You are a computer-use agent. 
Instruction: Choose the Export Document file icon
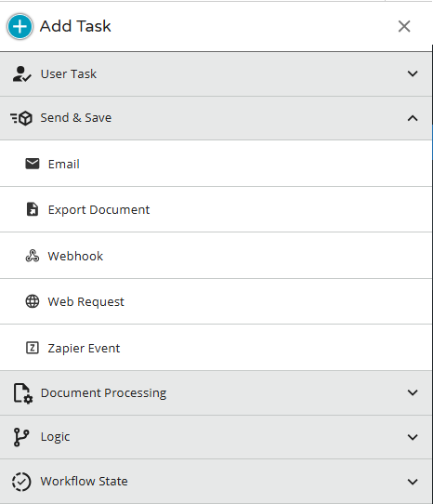click(33, 209)
